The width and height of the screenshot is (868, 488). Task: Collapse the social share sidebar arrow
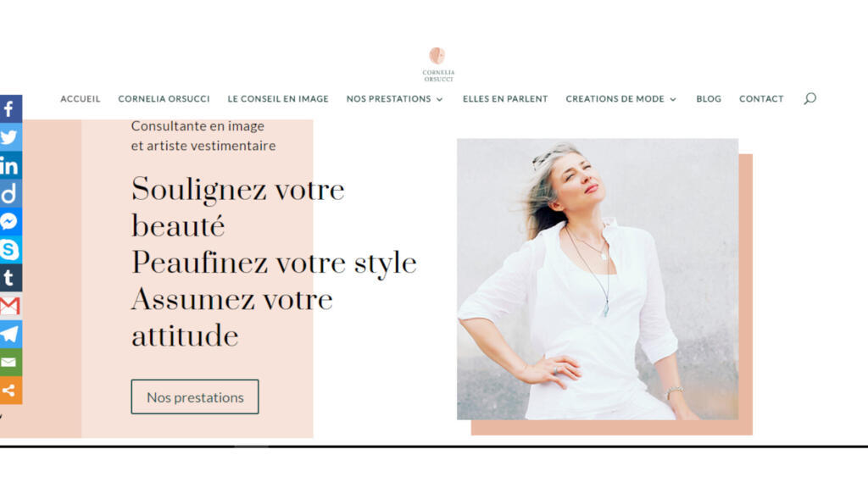(2, 415)
